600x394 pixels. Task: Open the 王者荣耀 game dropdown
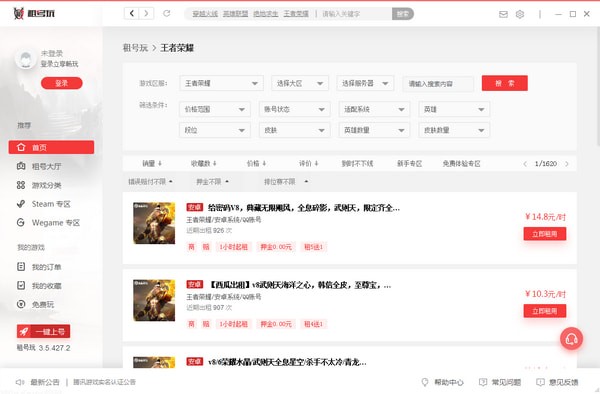click(222, 83)
